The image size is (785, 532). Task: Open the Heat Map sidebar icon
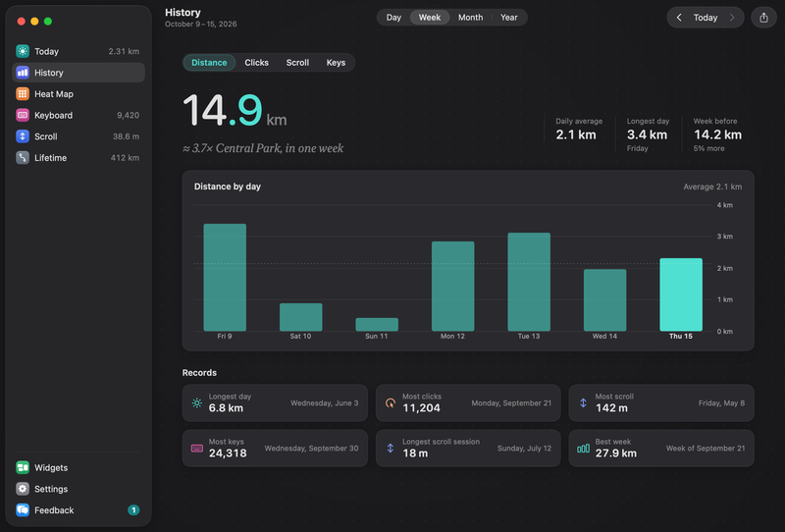[23, 93]
